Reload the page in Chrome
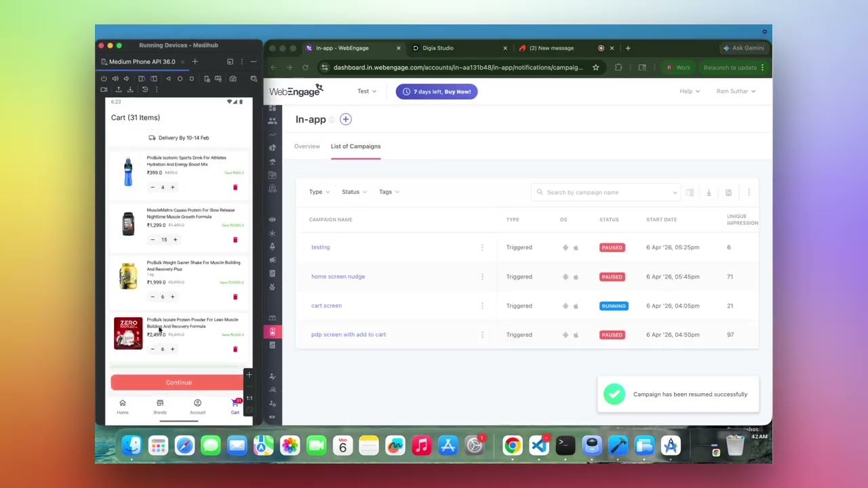Viewport: 868px width, 488px height. [305, 67]
